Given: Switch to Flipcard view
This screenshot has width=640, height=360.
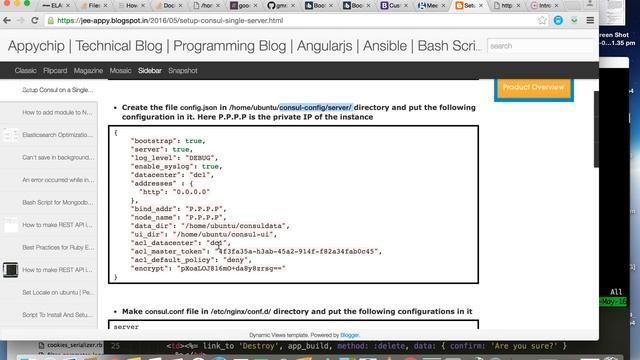Looking at the screenshot, I should click(55, 71).
